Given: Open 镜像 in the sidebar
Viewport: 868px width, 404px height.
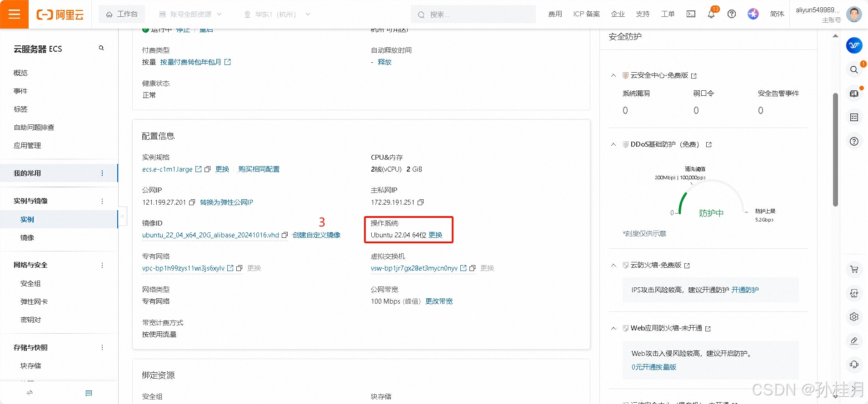Looking at the screenshot, I should pos(27,237).
